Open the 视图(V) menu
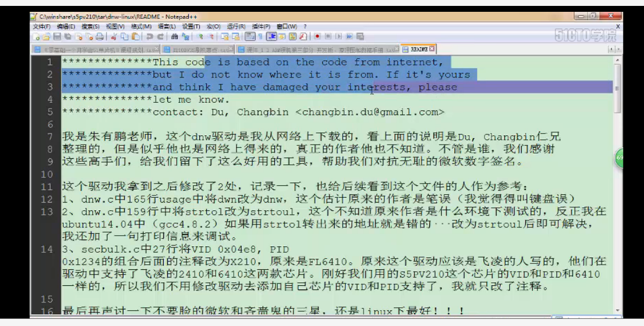Viewport: 644px width, 326px height. (x=115, y=26)
